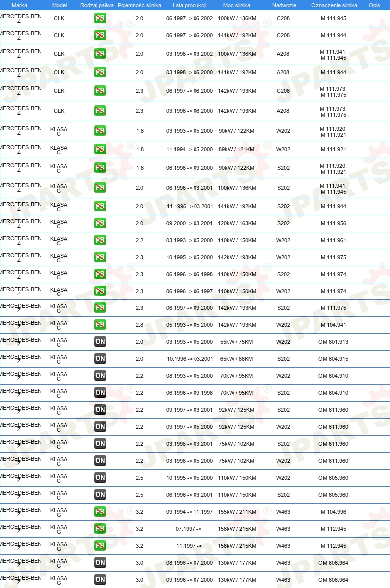Click the petrol icon in the M 111.956 row
Image resolution: width=390 pixels, height=588 pixels.
click(100, 223)
